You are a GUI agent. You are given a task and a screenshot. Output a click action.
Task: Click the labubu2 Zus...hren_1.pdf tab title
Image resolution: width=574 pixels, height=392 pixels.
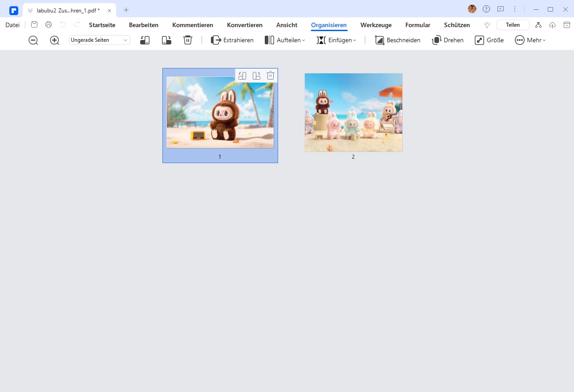coord(68,10)
